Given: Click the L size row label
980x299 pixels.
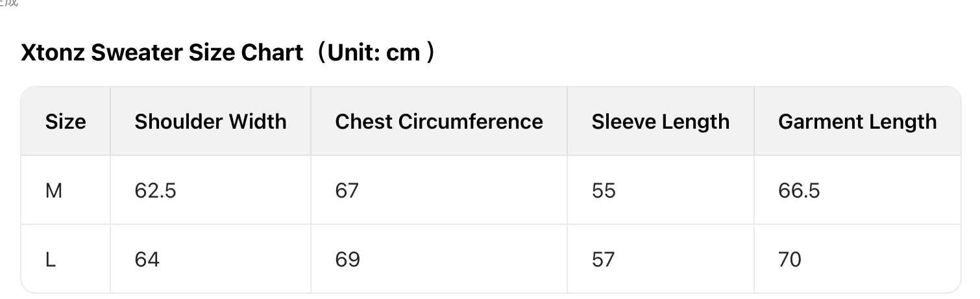Looking at the screenshot, I should tap(51, 259).
